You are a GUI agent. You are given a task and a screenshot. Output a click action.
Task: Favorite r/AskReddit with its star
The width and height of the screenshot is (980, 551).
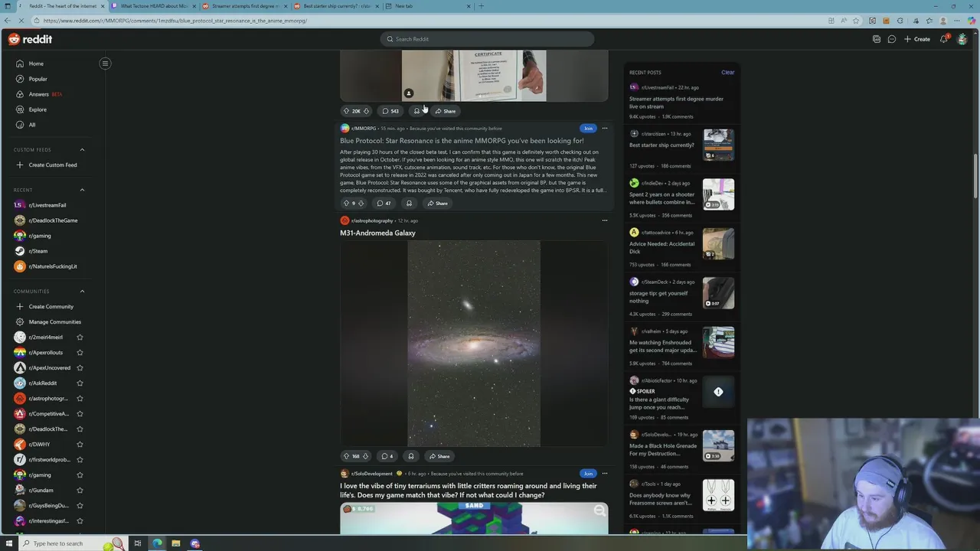(80, 383)
